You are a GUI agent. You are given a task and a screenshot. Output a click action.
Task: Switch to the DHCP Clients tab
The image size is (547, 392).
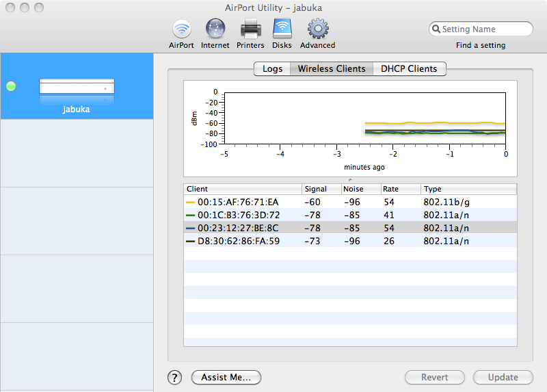point(409,69)
